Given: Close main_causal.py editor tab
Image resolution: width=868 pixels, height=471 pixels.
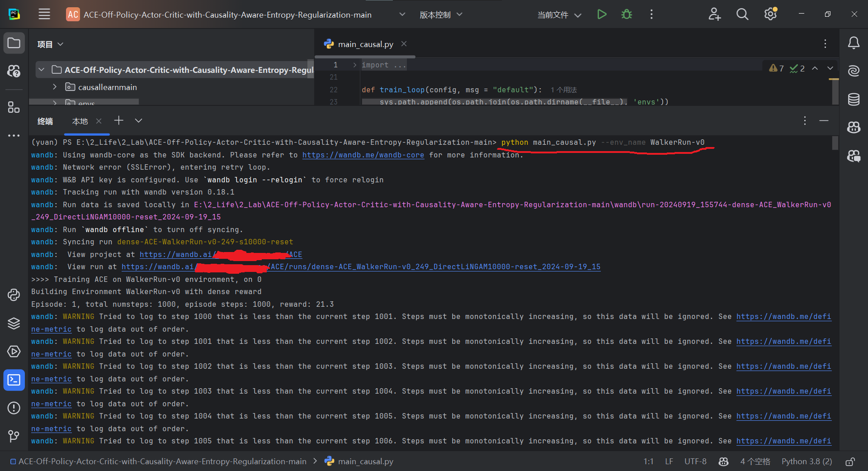Looking at the screenshot, I should point(404,44).
